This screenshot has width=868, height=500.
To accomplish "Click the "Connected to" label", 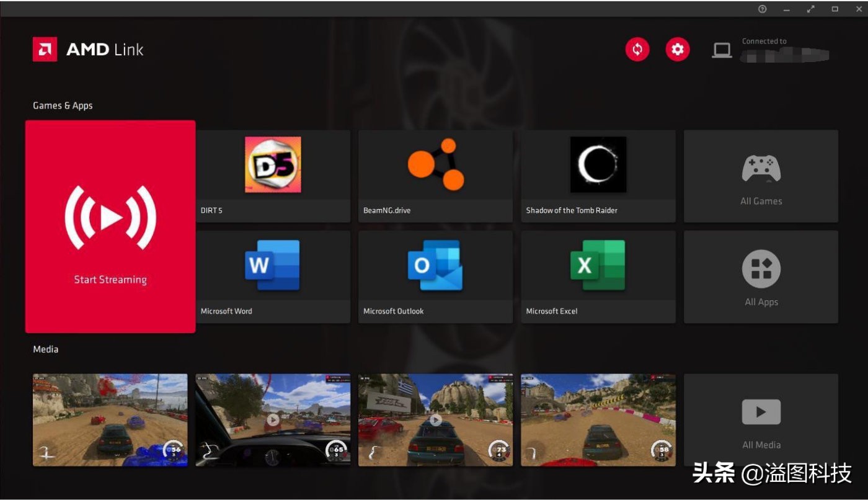I will (764, 42).
